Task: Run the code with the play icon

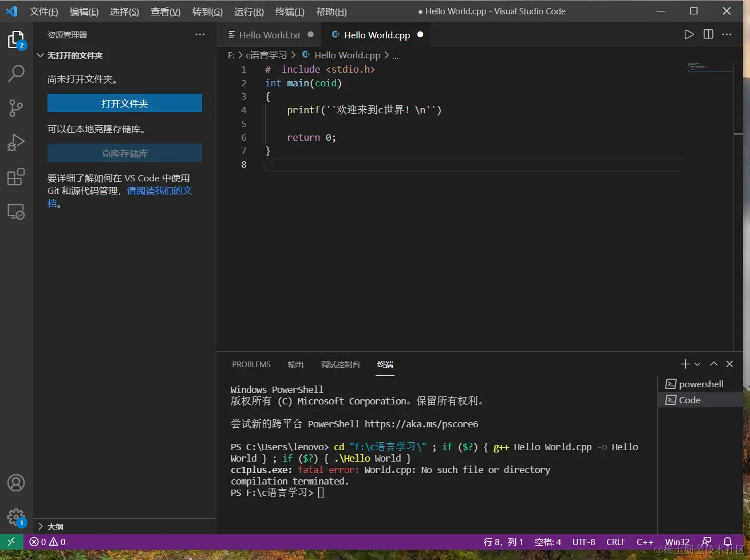Action: coord(689,34)
